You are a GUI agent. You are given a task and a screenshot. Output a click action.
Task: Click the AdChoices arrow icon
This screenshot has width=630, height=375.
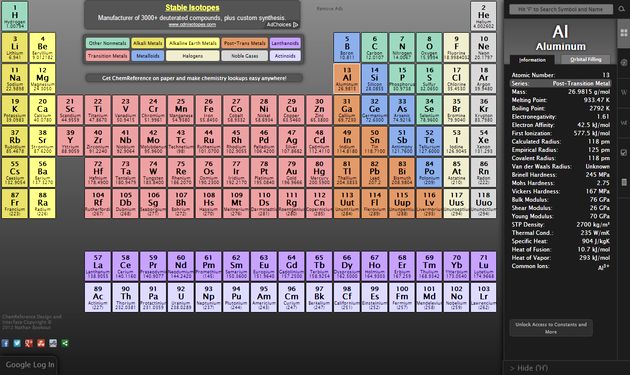[x=296, y=25]
